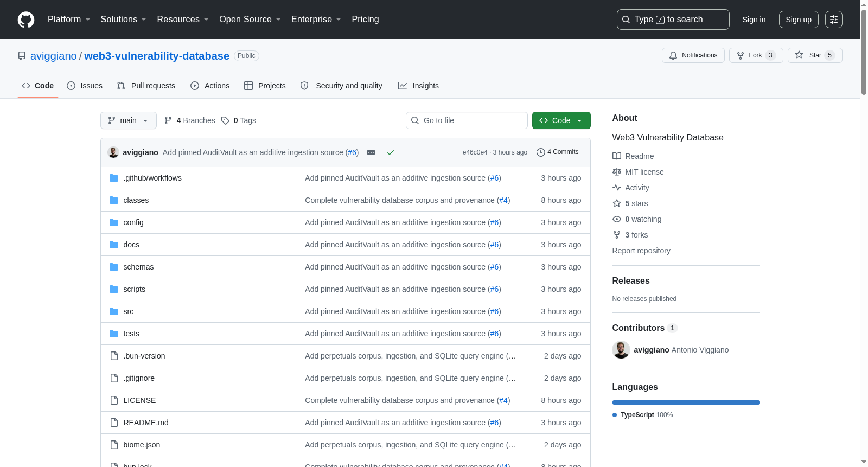Click the src folder icon

point(114,311)
